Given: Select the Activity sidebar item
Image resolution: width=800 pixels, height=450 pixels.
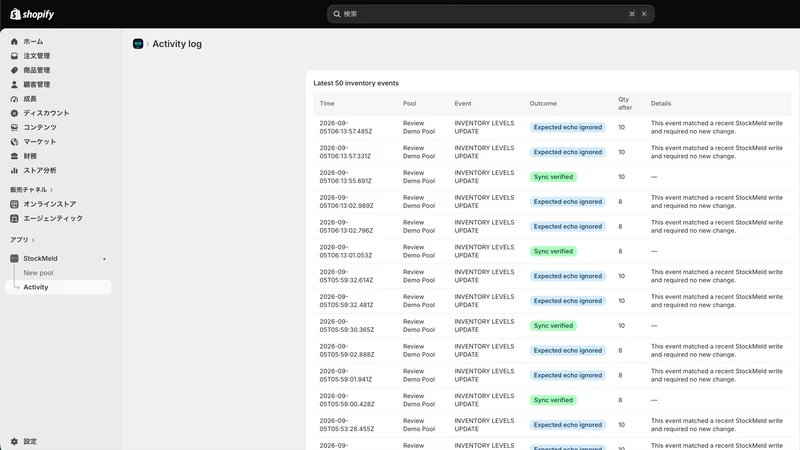Looking at the screenshot, I should tap(58, 287).
